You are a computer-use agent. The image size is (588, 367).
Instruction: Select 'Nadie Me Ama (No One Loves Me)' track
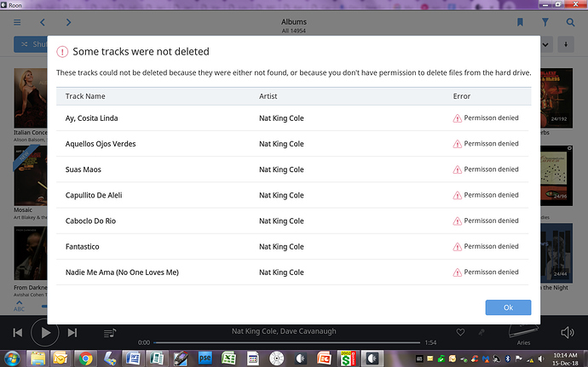pos(122,272)
